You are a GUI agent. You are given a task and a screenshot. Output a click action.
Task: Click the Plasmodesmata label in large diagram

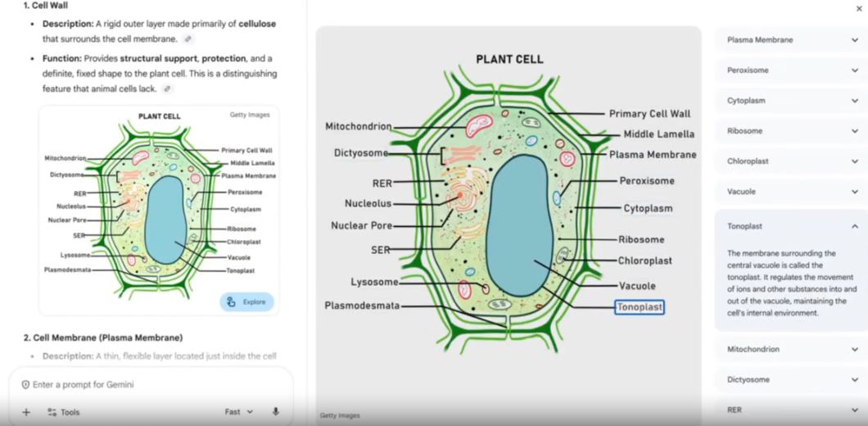(362, 306)
